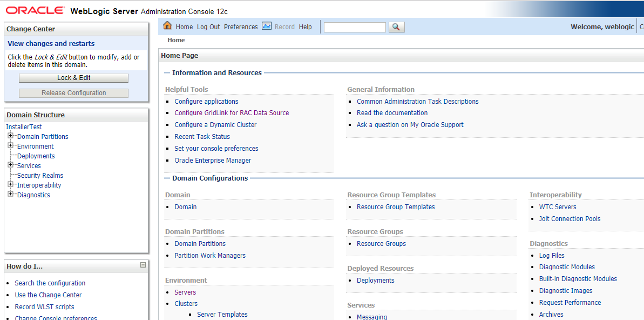This screenshot has height=320, width=644.
Task: Click Record in the toolbar
Action: pyautogui.click(x=284, y=26)
